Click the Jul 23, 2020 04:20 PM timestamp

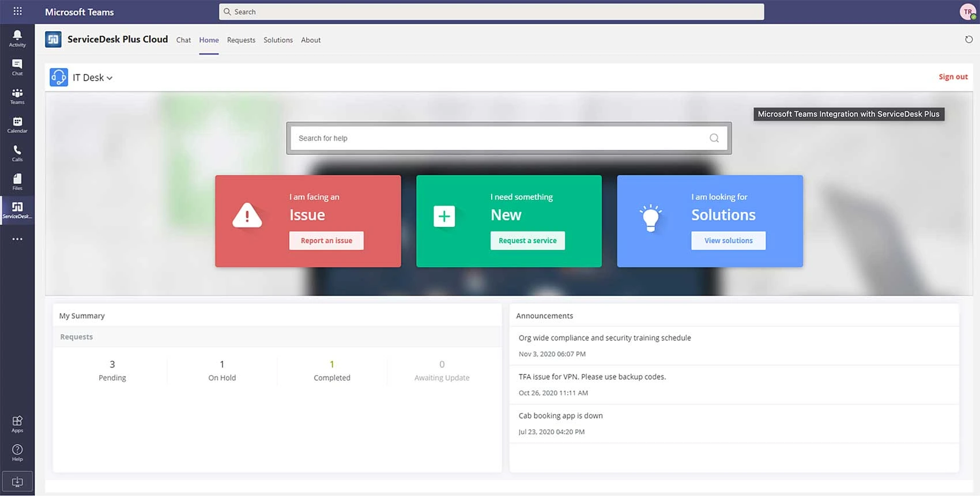click(x=551, y=432)
